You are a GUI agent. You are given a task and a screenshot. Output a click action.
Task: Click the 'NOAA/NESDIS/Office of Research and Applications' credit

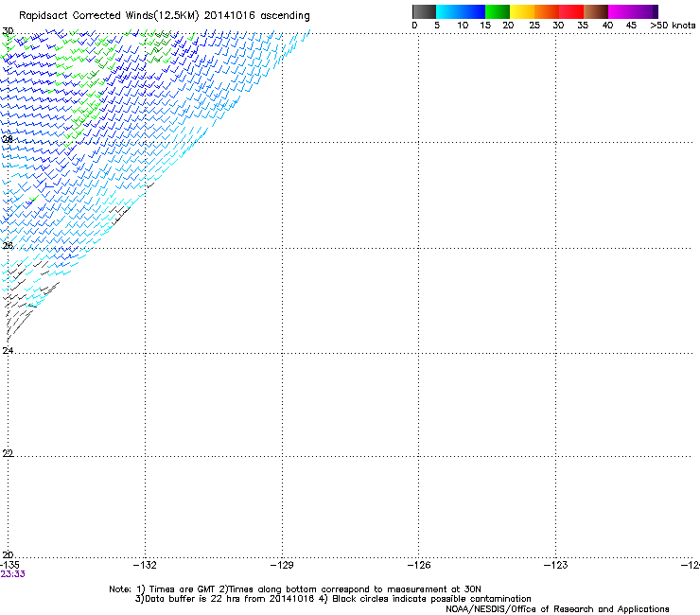click(557, 609)
